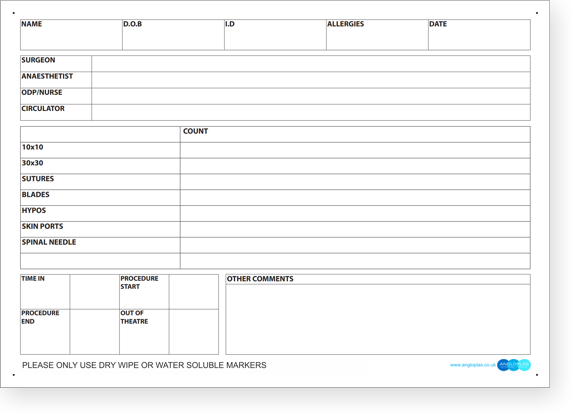Click the OTHER COMMENTS text area

pyautogui.click(x=378, y=319)
